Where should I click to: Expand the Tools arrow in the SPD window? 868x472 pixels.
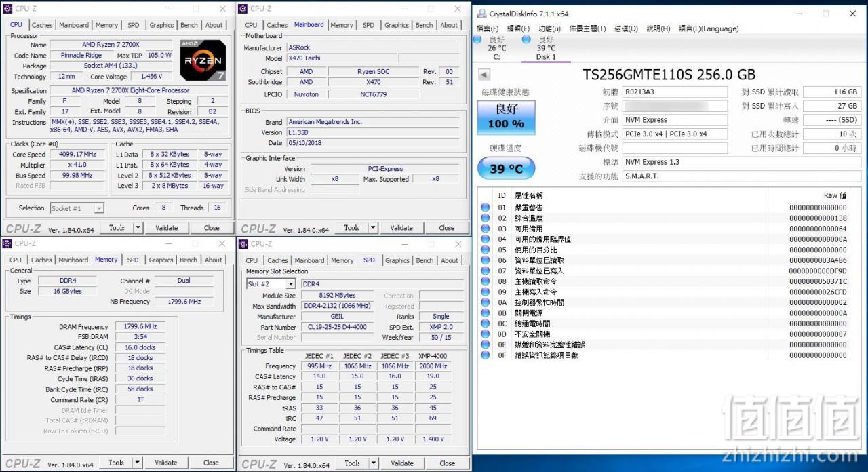374,463
